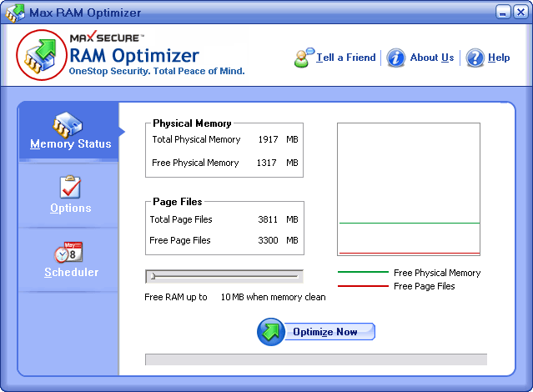Click the Free Physical Memory value 1317
The image size is (533, 392).
[x=267, y=163]
